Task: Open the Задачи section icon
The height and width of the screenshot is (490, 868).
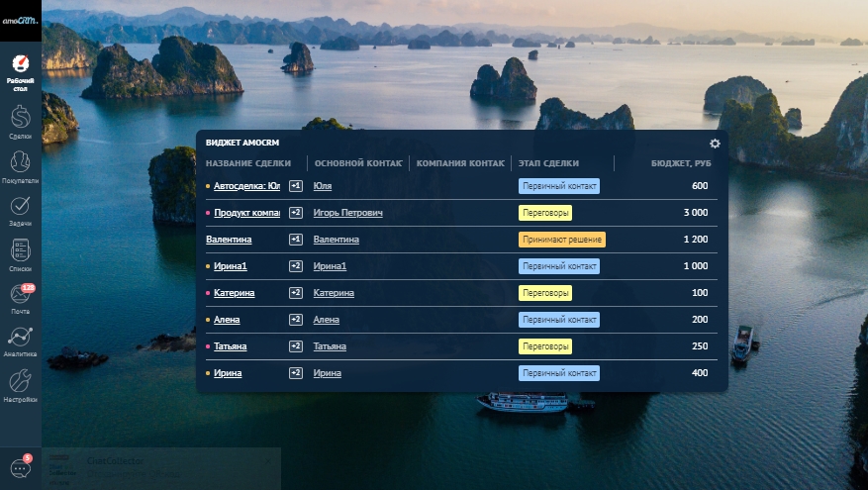Action: (x=20, y=209)
